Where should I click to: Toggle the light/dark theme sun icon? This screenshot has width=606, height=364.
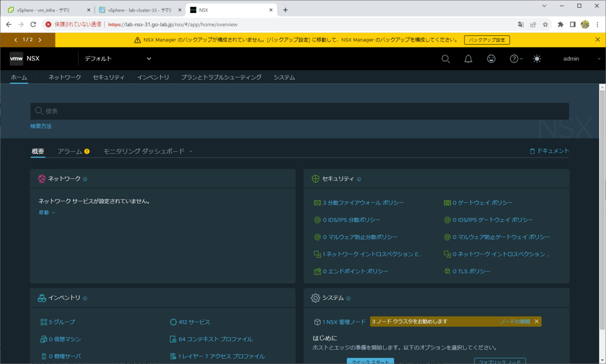coord(537,59)
